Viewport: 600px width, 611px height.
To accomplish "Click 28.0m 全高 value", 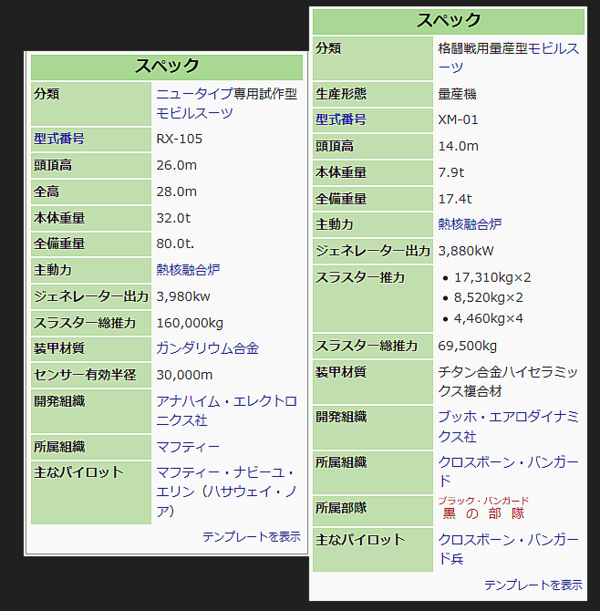I will click(x=176, y=192).
